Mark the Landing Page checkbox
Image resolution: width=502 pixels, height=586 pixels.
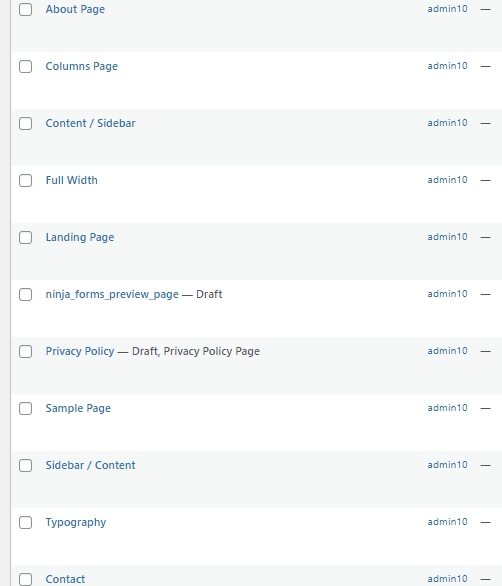pos(25,237)
